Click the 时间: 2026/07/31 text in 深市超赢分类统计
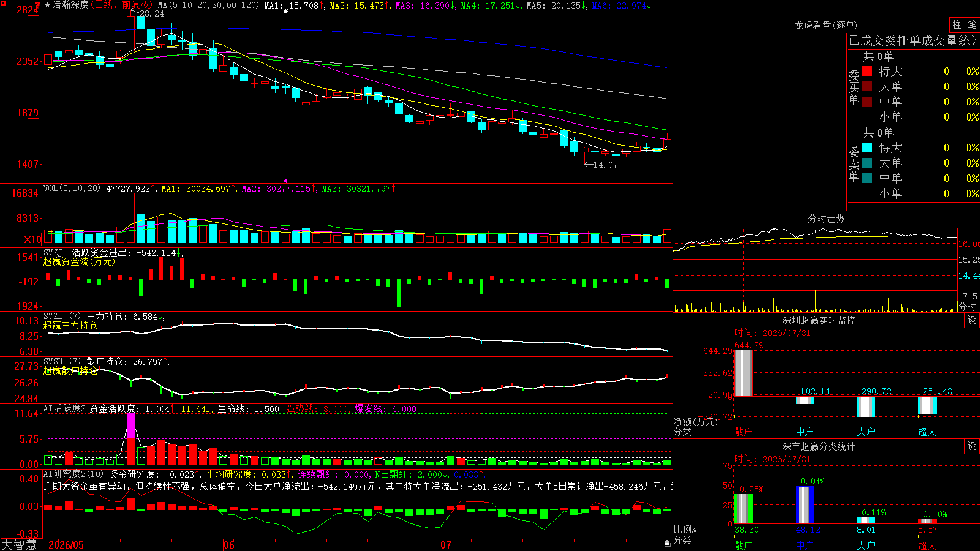Image resolution: width=980 pixels, height=551 pixels. pos(772,459)
